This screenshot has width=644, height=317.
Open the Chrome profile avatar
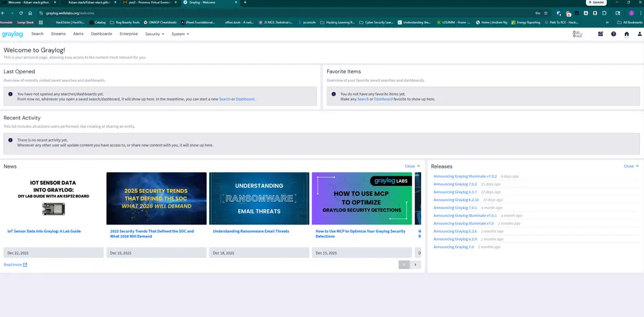pyautogui.click(x=632, y=13)
